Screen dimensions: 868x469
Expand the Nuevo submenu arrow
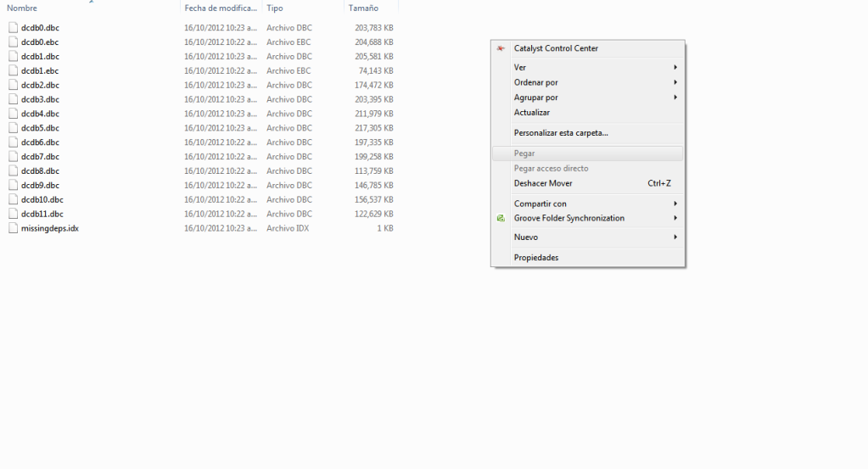[675, 237]
